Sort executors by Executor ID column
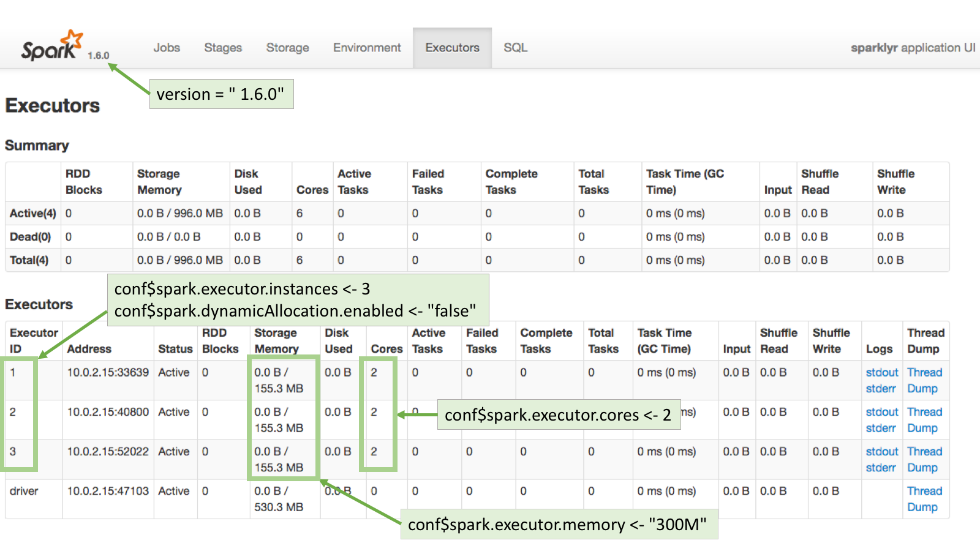 [33, 340]
